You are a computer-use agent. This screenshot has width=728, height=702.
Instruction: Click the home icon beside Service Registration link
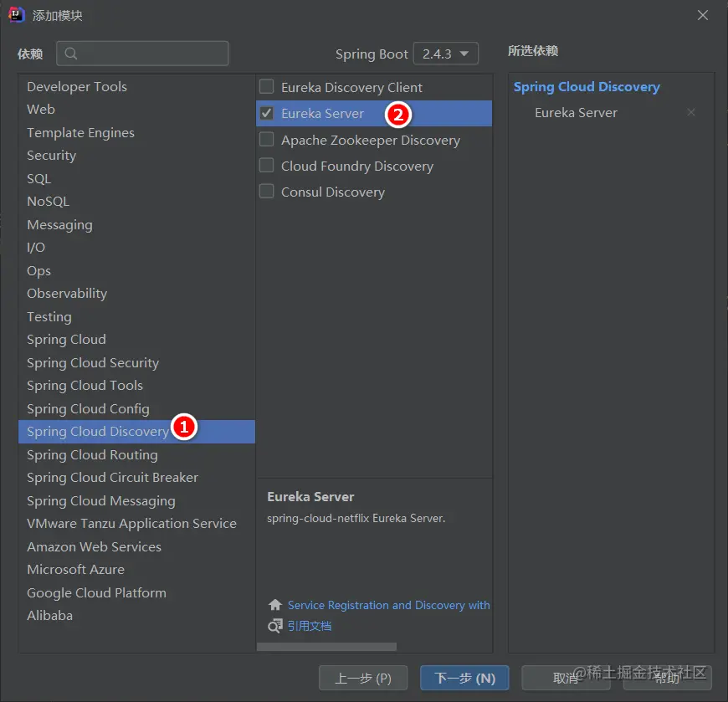point(274,604)
